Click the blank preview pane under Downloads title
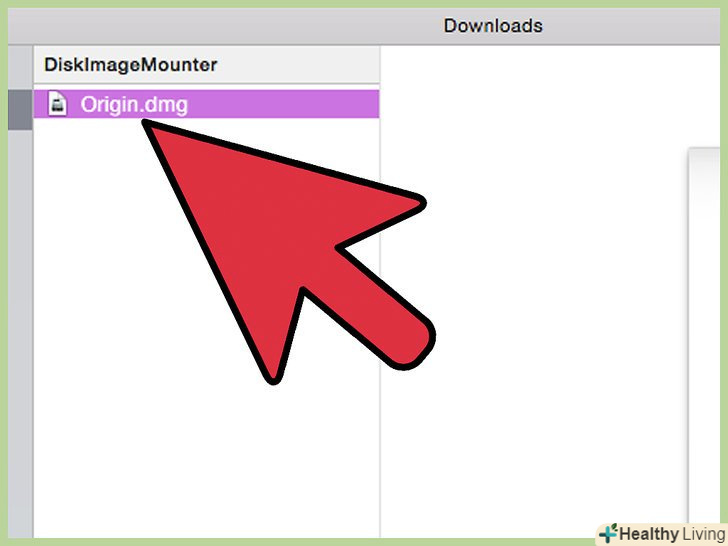 [534, 279]
